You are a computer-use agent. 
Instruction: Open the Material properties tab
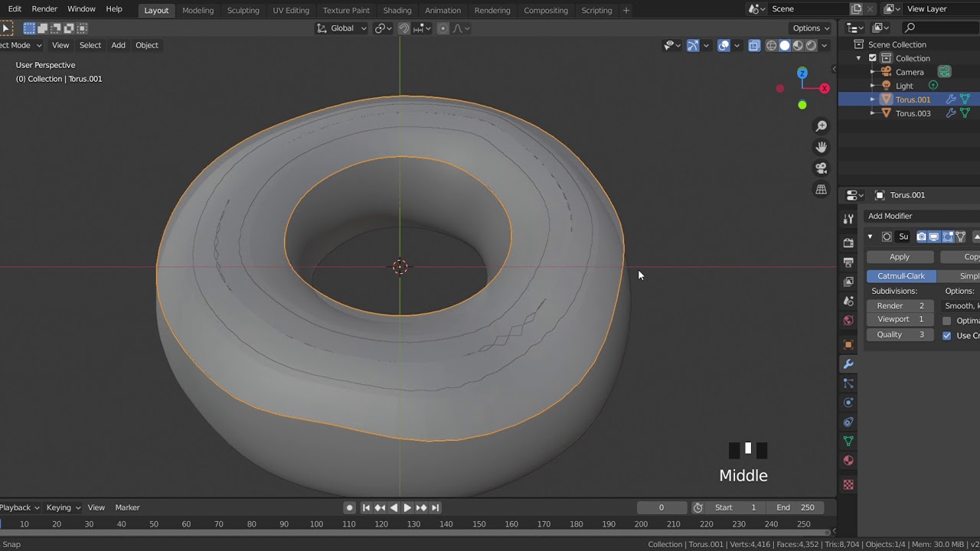pyautogui.click(x=848, y=461)
